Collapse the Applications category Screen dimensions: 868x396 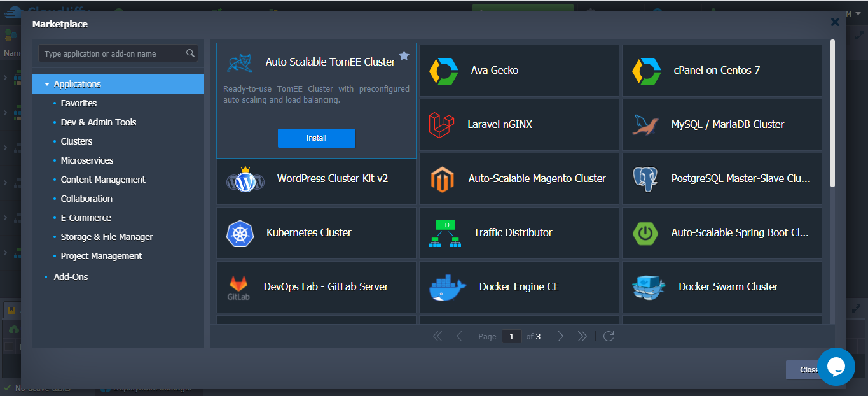tap(47, 84)
